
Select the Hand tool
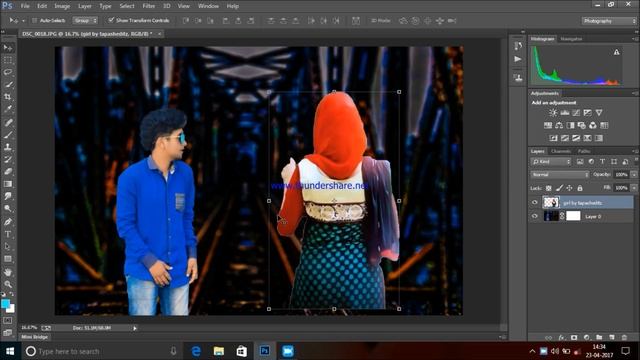[8, 272]
